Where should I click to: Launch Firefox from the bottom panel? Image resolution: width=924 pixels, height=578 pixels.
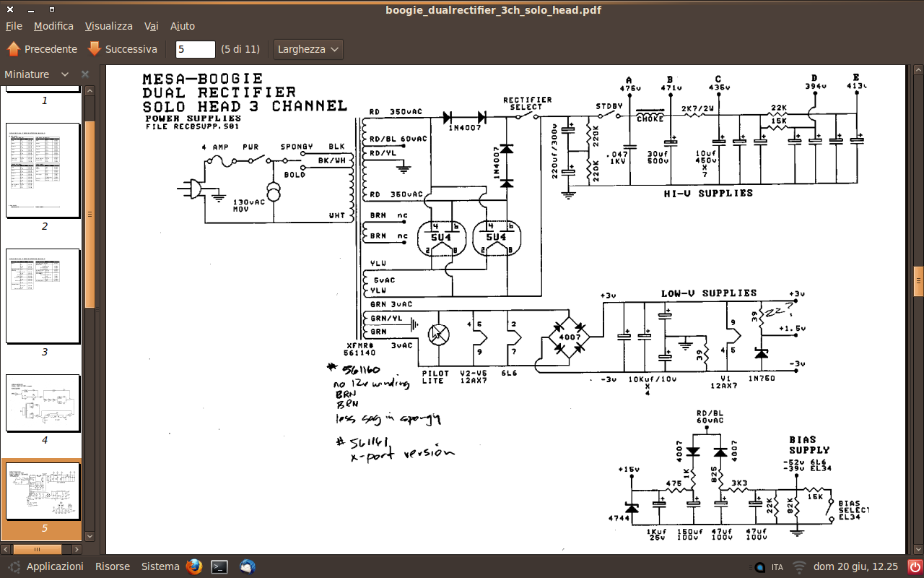pos(193,566)
